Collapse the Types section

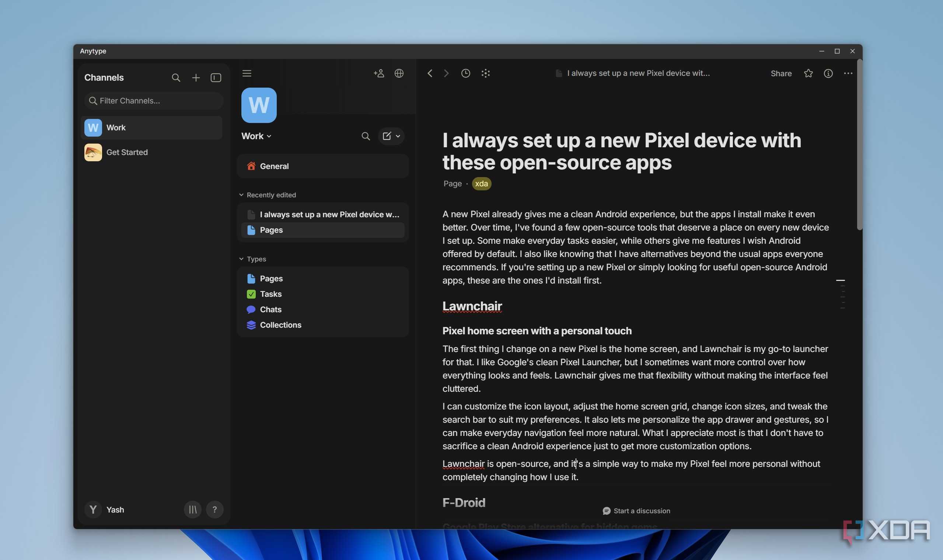point(253,259)
